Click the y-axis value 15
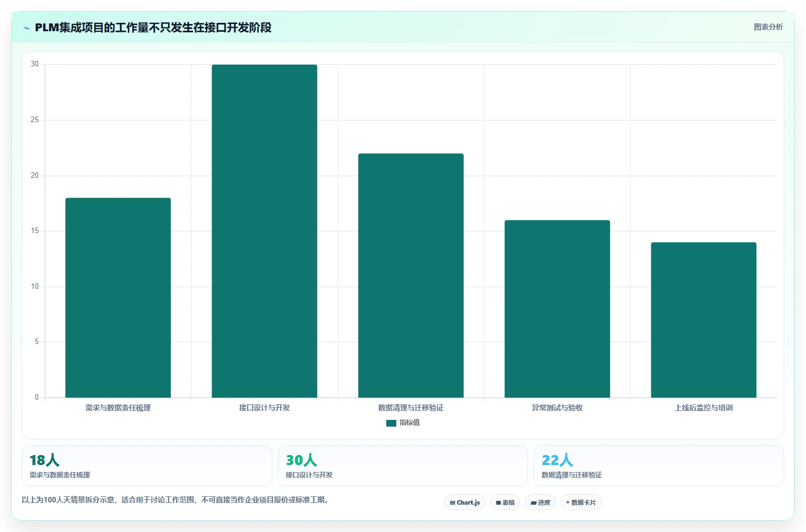 click(x=35, y=231)
